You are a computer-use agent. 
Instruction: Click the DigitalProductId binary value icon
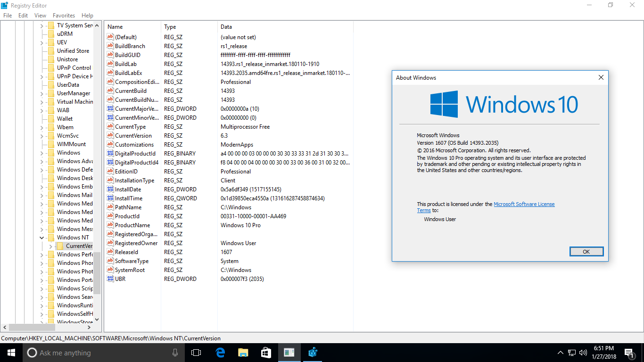click(x=110, y=154)
